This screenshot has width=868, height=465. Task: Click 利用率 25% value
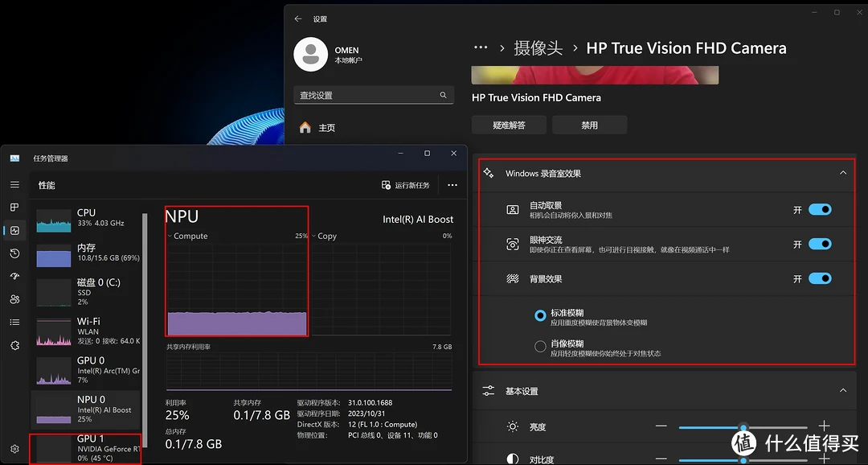tap(177, 415)
